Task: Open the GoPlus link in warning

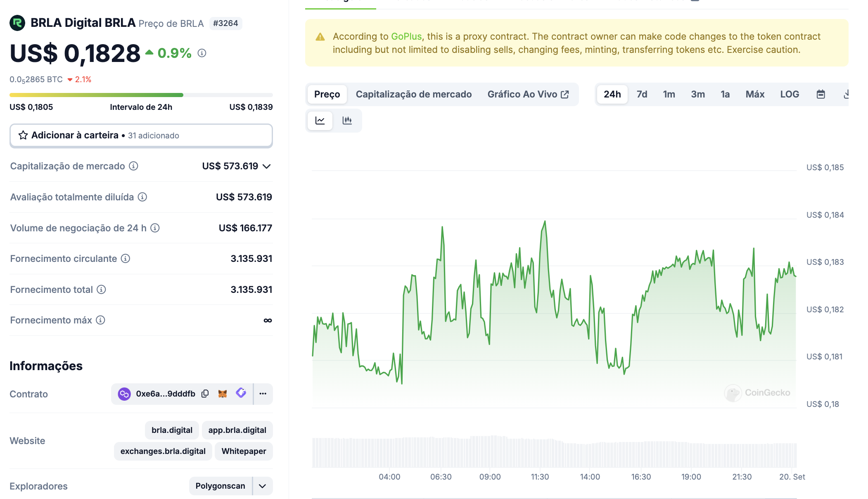Action: (x=406, y=36)
